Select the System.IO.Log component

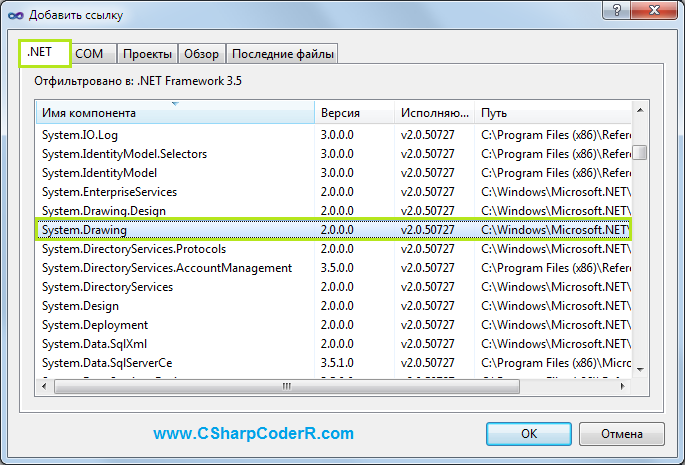[x=334, y=135]
